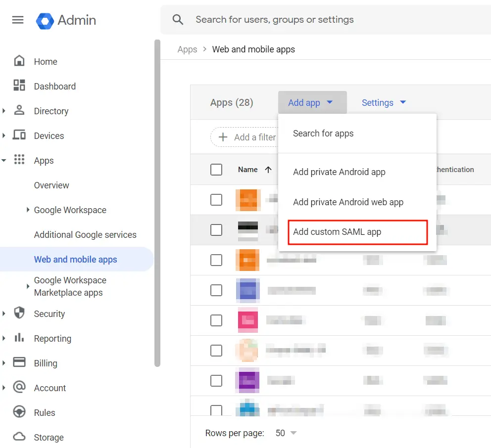This screenshot has height=448, width=491.
Task: Expand the Devices section arrow
Action: [x=4, y=135]
